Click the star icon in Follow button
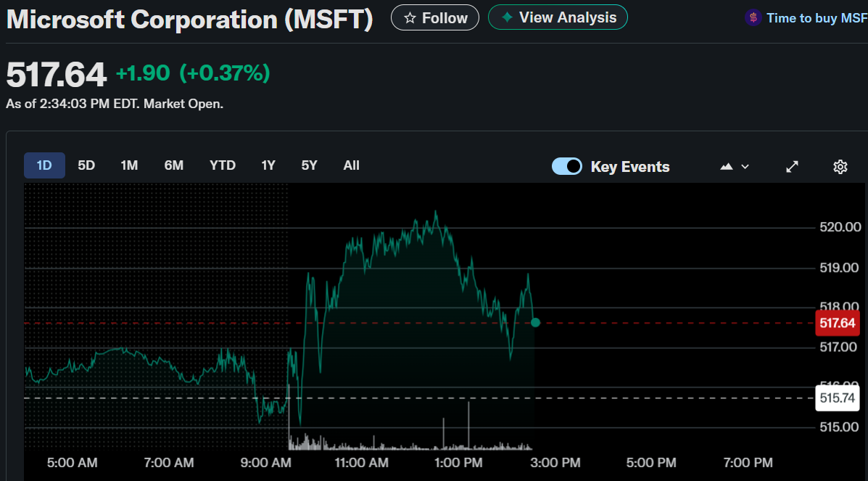The width and height of the screenshot is (868, 481). [x=410, y=18]
